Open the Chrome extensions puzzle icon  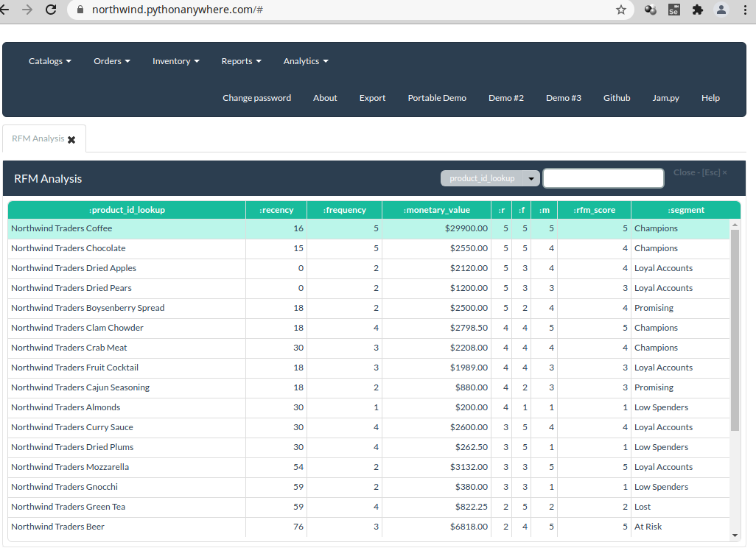pyautogui.click(x=697, y=10)
